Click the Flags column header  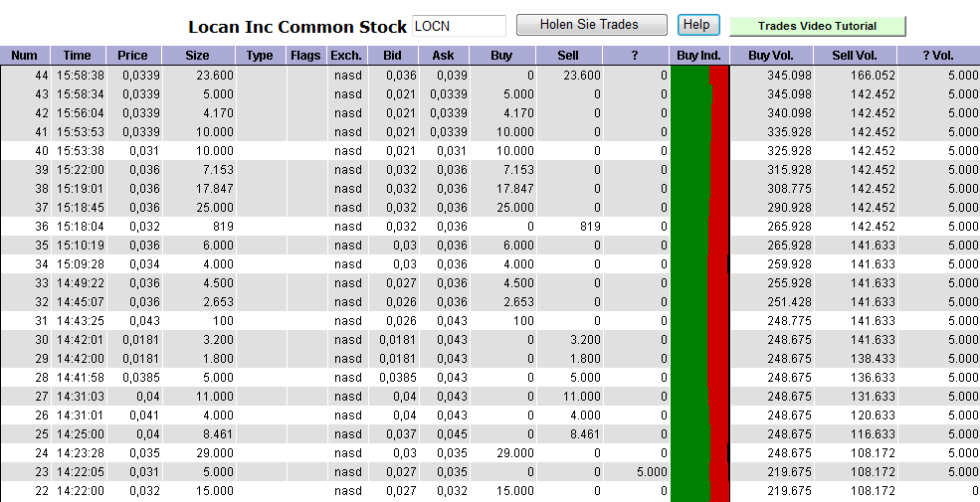(305, 56)
